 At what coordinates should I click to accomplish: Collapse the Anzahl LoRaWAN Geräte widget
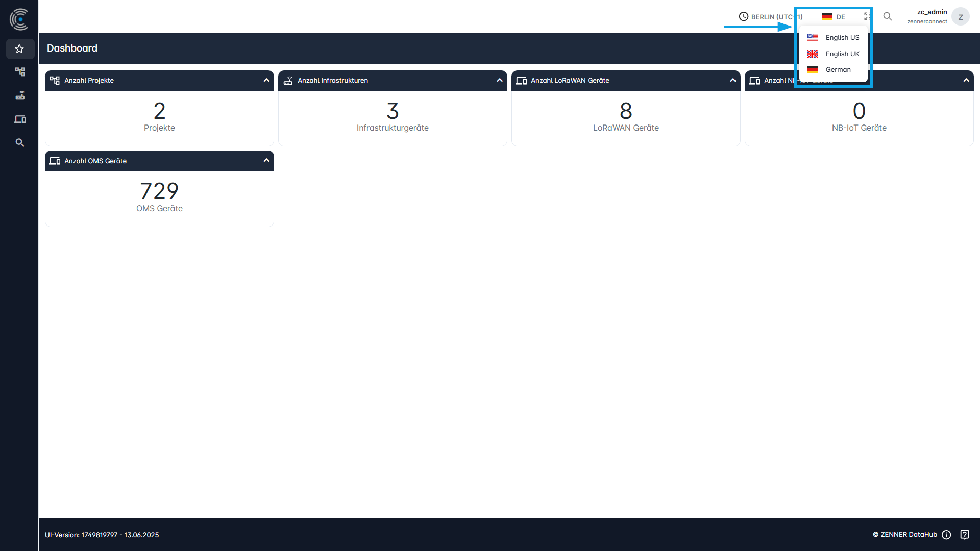733,80
